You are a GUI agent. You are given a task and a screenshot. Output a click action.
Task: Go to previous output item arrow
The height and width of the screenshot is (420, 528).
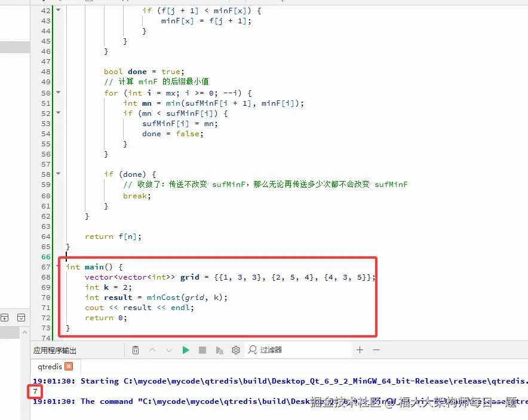[152, 350]
